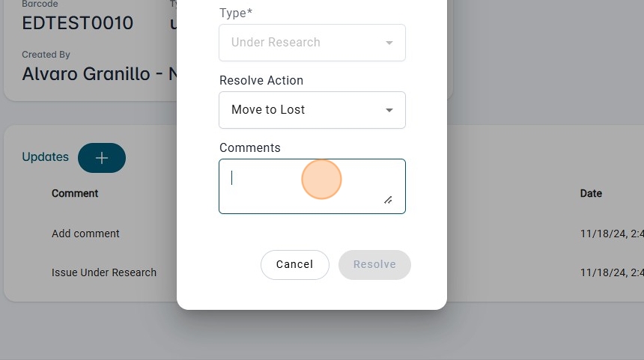
Task: Click the date of the 'Add comment' row
Action: point(611,234)
